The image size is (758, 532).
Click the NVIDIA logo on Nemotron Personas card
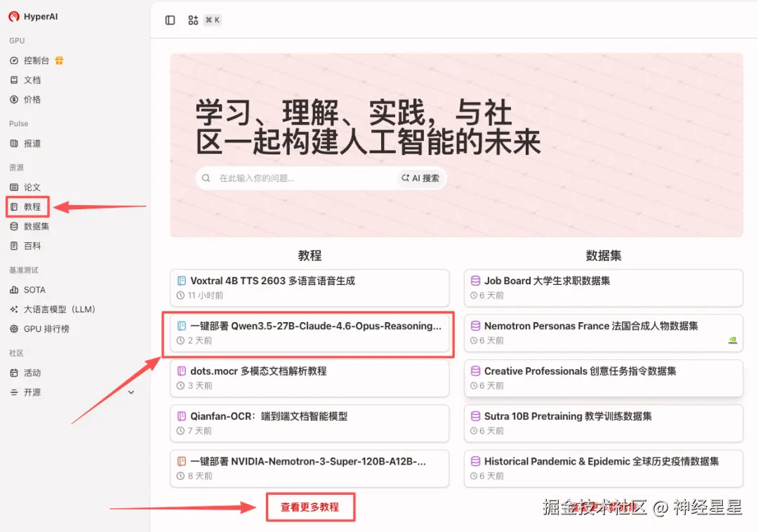pyautogui.click(x=733, y=340)
